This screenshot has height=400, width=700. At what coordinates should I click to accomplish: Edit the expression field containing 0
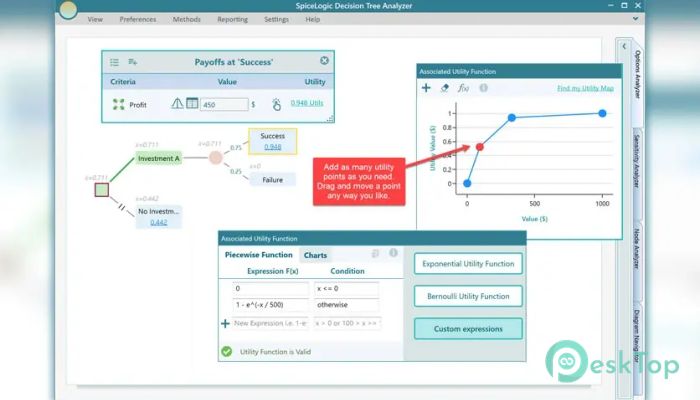271,289
